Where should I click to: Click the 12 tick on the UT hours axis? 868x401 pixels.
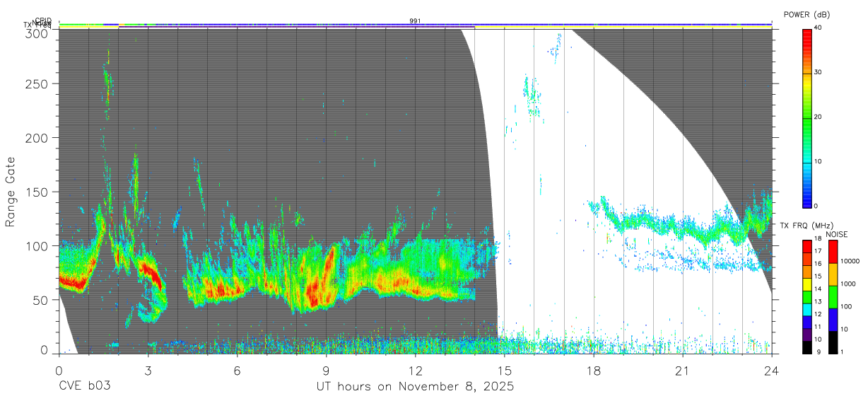click(x=415, y=370)
